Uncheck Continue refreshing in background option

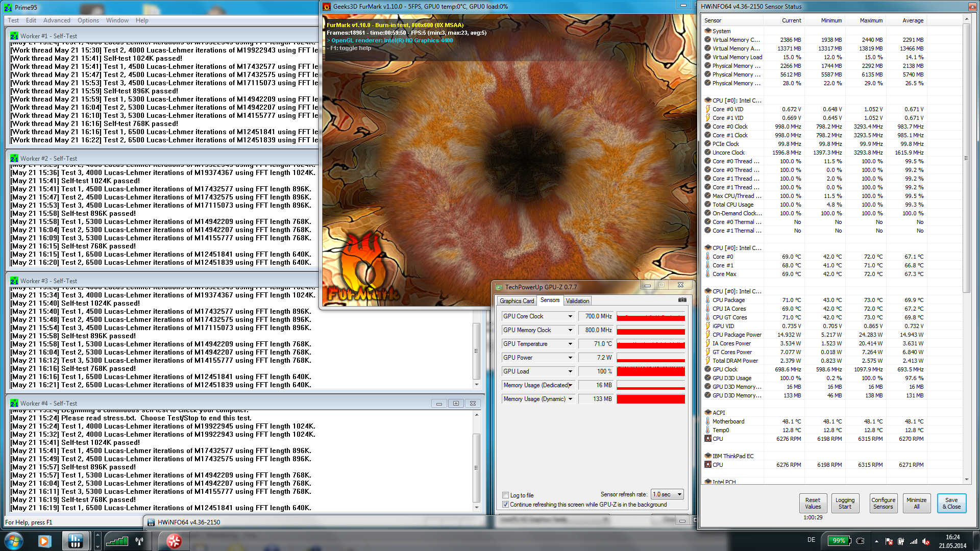[x=505, y=505]
